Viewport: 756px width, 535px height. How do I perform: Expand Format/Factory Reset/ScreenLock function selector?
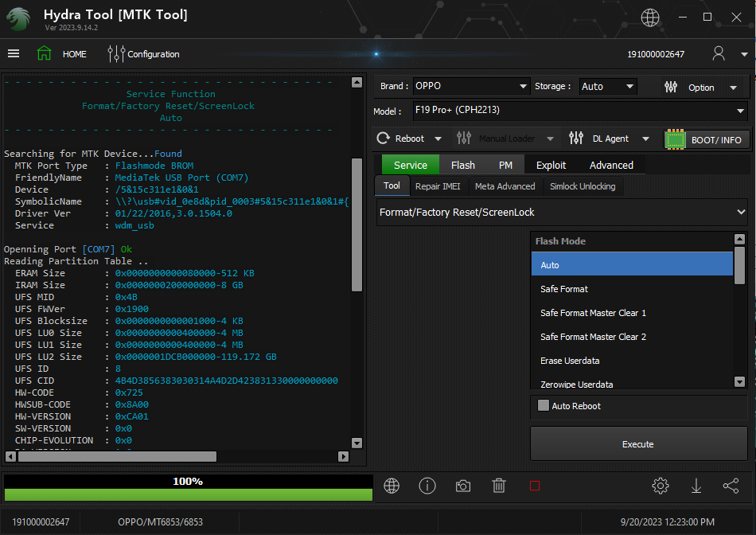tap(562, 213)
